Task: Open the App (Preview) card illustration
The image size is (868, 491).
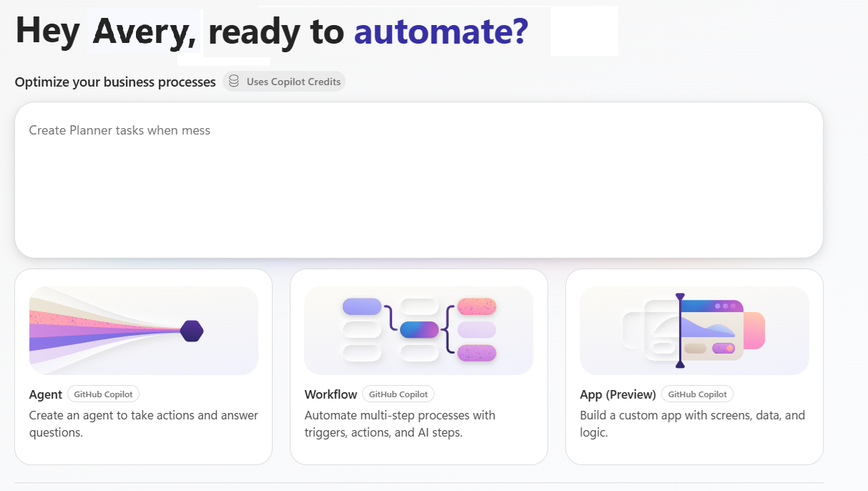Action: coord(694,331)
